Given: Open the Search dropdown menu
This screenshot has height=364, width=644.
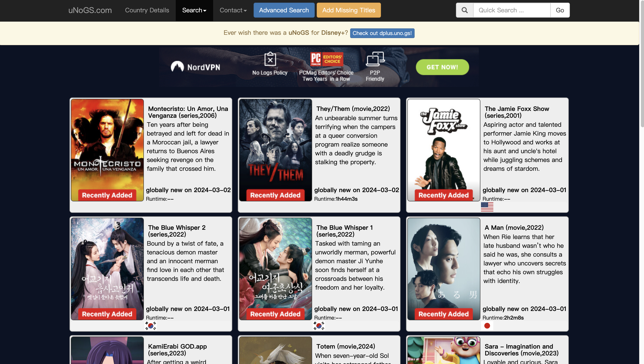Looking at the screenshot, I should pos(194,10).
